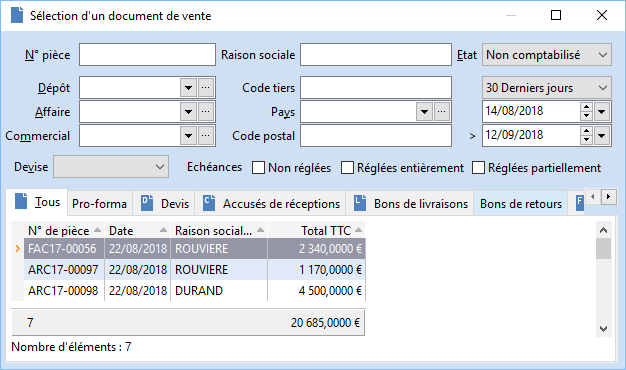This screenshot has height=370, width=626.
Task: Increase the end date 12/09/2018 with the up spinner
Action: [586, 131]
